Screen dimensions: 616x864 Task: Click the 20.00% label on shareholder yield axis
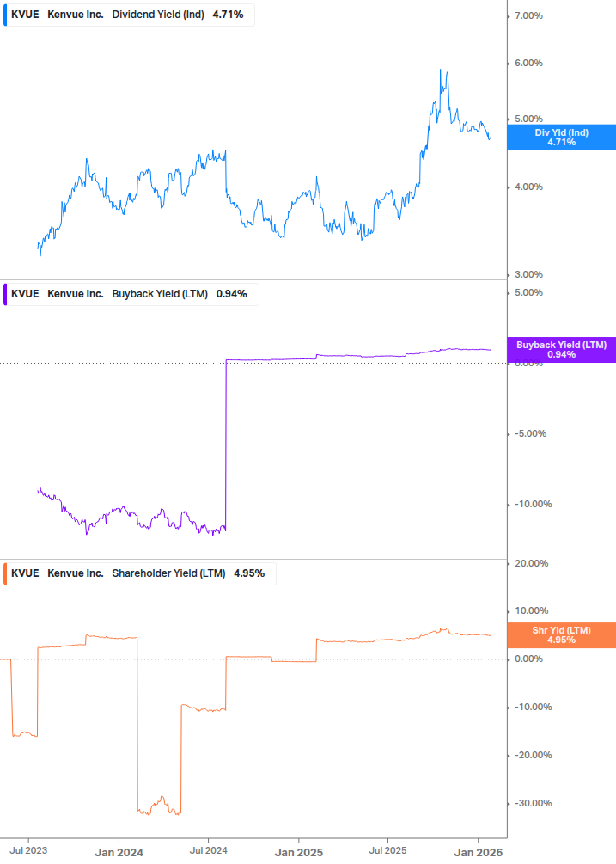[531, 564]
